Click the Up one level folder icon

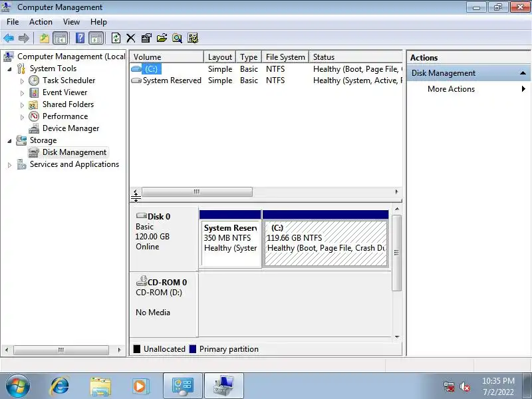pos(44,38)
